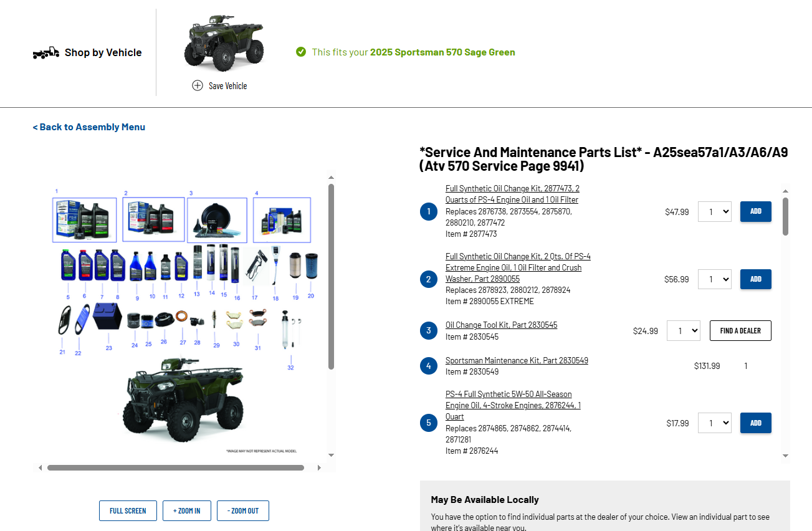Click the plus icon beside Save Vehicle
This screenshot has width=812, height=531.
(x=198, y=85)
